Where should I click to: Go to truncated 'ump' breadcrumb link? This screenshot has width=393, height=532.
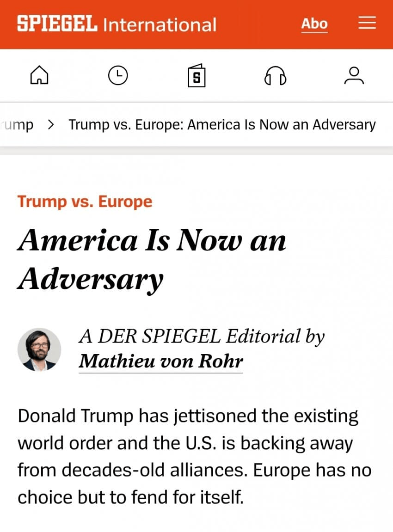click(x=18, y=125)
